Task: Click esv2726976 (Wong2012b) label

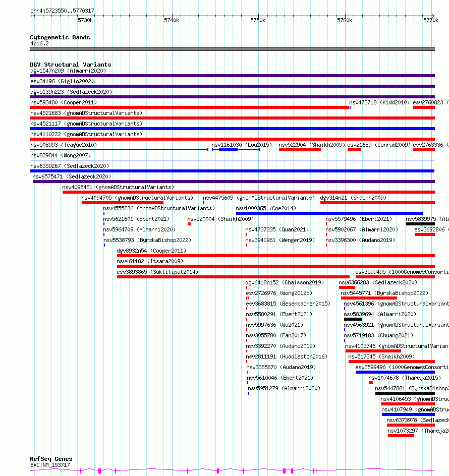Action: coord(279,293)
